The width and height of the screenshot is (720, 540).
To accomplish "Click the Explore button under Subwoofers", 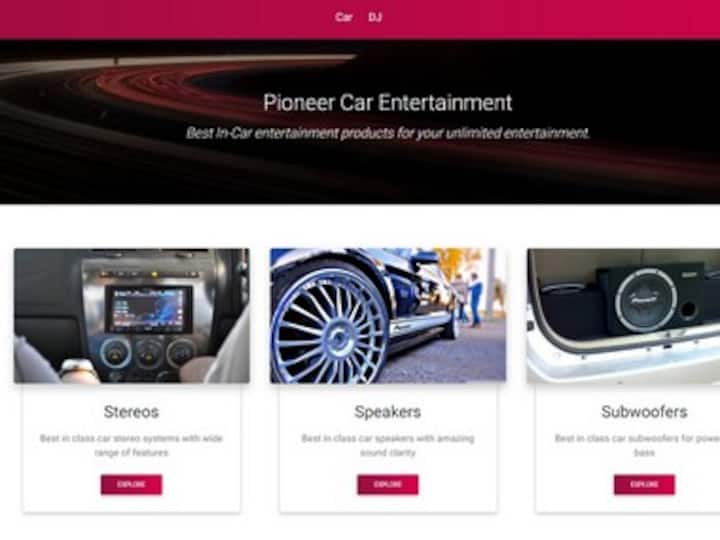I will click(x=644, y=484).
